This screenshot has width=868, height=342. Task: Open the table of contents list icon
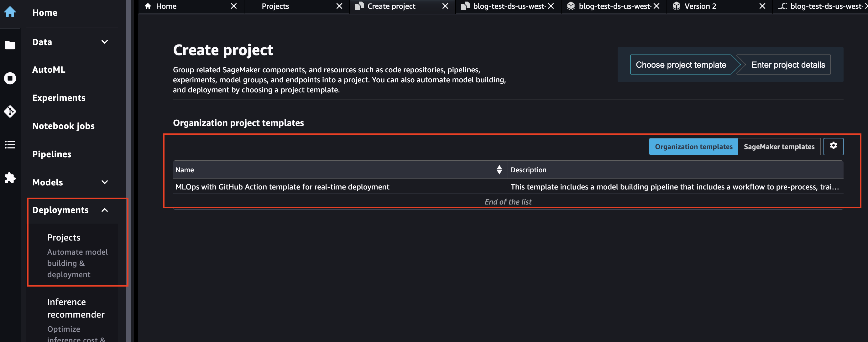click(x=10, y=145)
